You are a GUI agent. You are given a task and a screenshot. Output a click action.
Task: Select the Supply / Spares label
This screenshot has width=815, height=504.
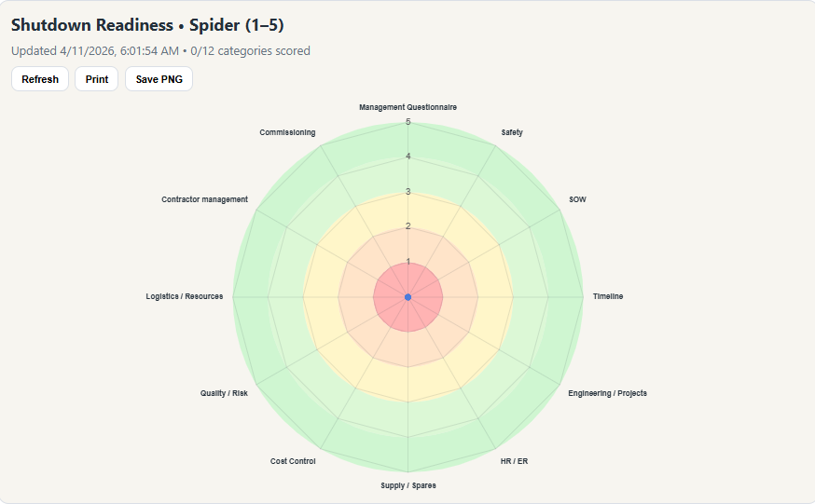tap(408, 485)
